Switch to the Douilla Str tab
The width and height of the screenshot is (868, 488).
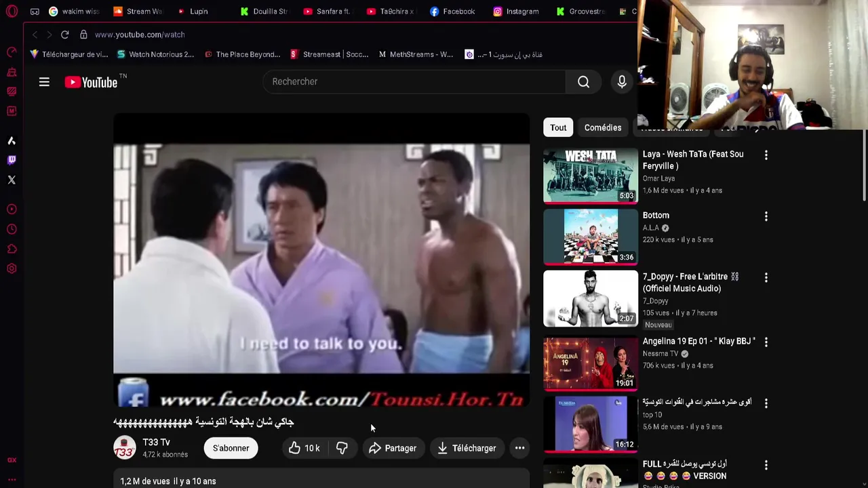pos(264,12)
